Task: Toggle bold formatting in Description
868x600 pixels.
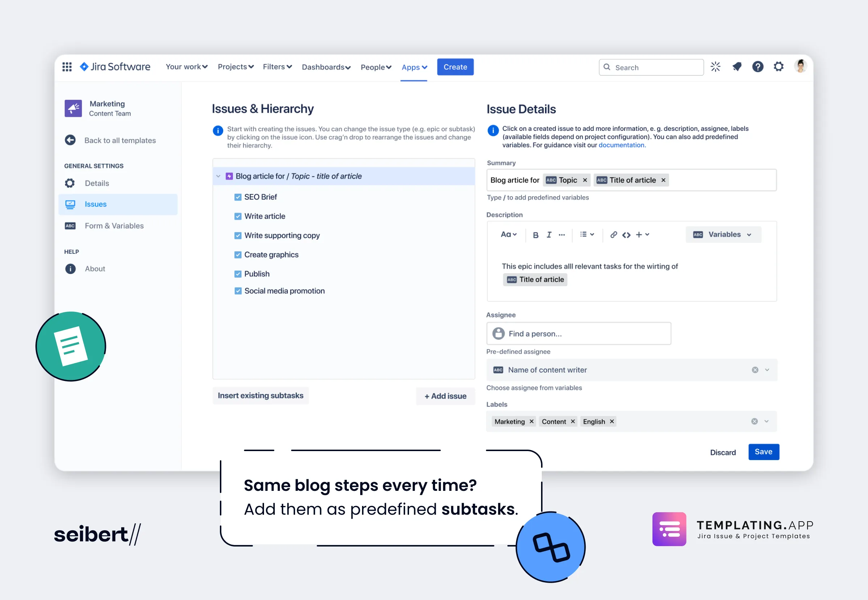Action: (536, 235)
